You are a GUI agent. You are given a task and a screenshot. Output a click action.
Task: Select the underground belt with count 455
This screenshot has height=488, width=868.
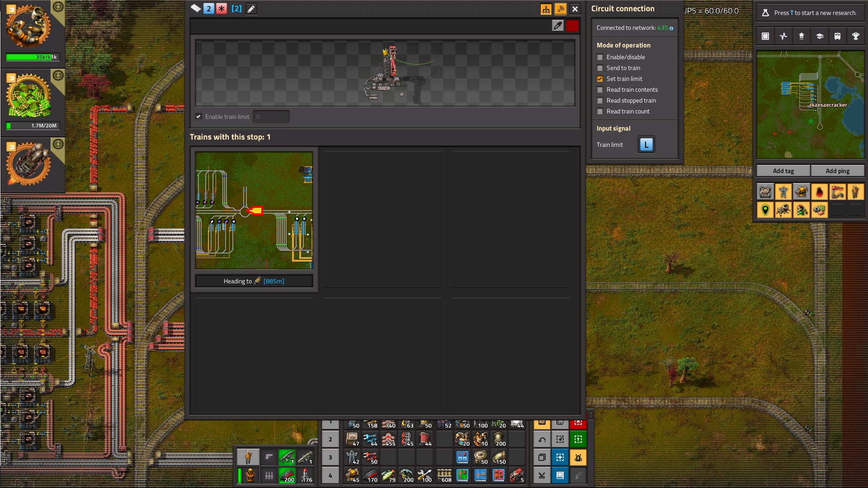coord(388,439)
